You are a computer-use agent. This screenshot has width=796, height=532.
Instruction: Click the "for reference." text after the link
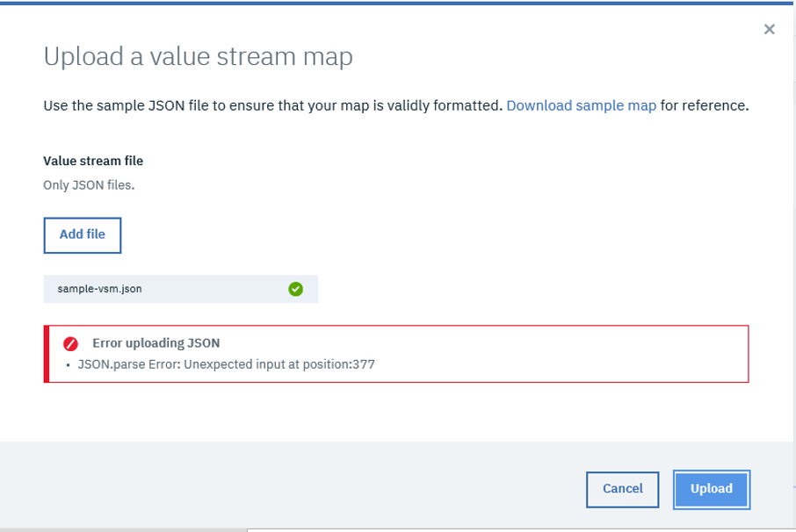[x=705, y=106]
